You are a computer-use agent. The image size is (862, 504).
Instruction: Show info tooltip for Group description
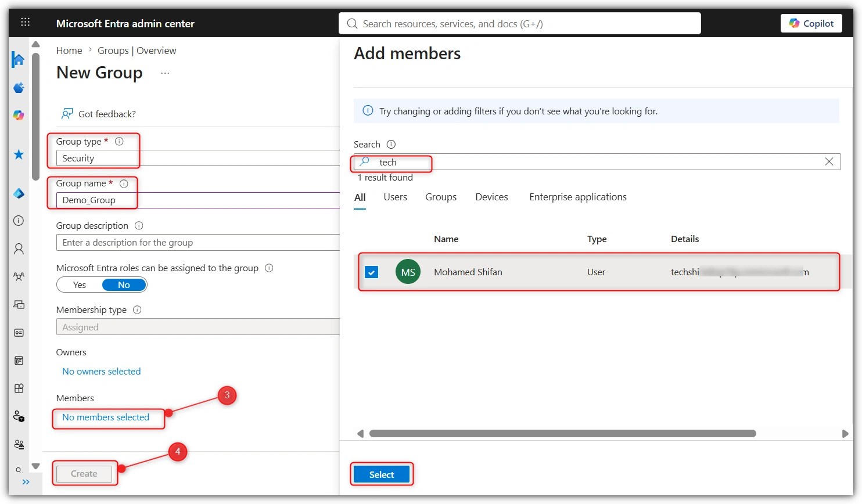[x=139, y=225]
